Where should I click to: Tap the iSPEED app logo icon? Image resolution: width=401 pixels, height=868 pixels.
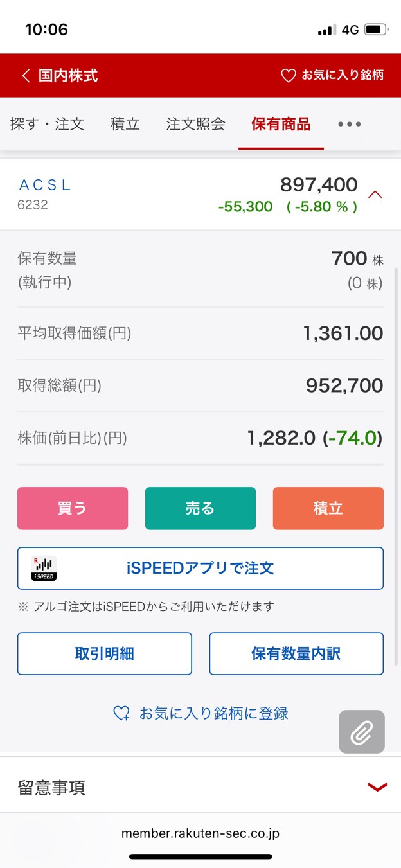tap(44, 569)
